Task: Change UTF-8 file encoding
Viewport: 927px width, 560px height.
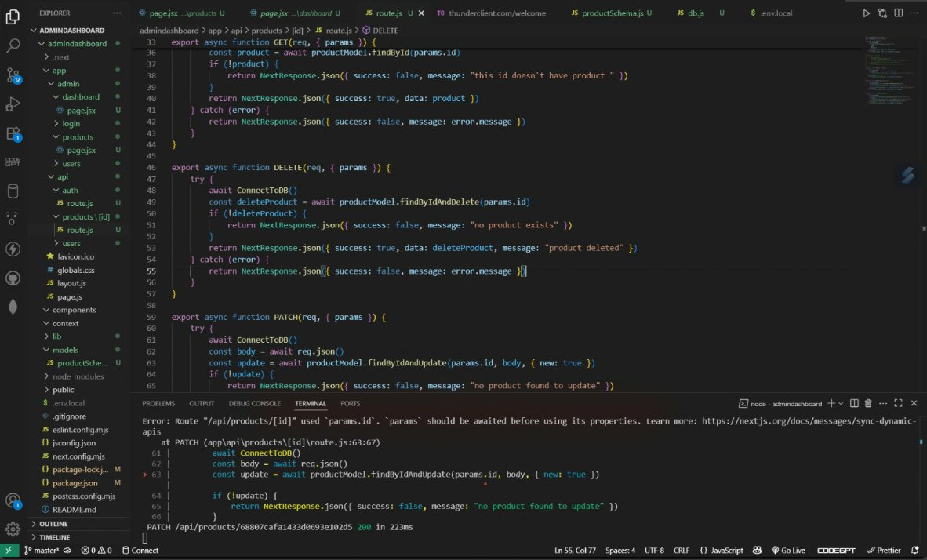Action: [654, 551]
